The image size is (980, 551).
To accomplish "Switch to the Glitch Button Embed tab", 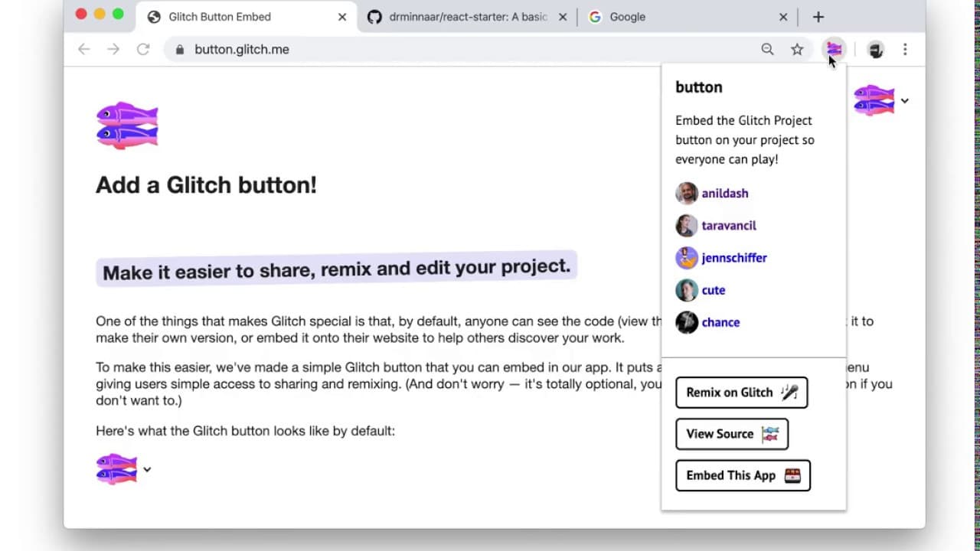I will point(246,17).
